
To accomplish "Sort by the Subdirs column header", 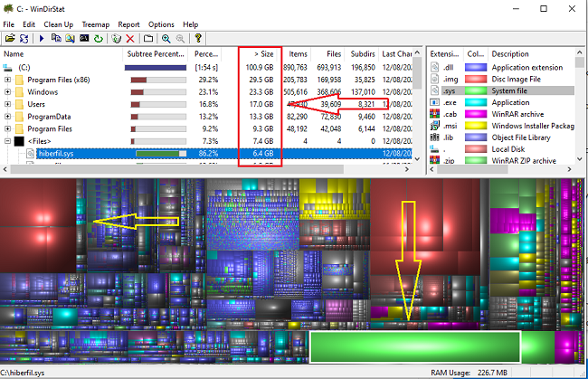I will (x=362, y=53).
